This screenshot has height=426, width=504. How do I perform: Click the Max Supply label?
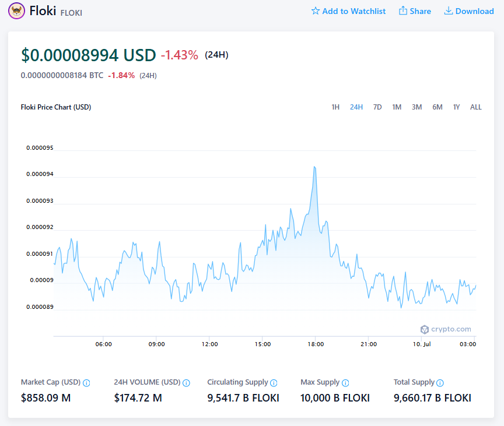[x=320, y=382]
